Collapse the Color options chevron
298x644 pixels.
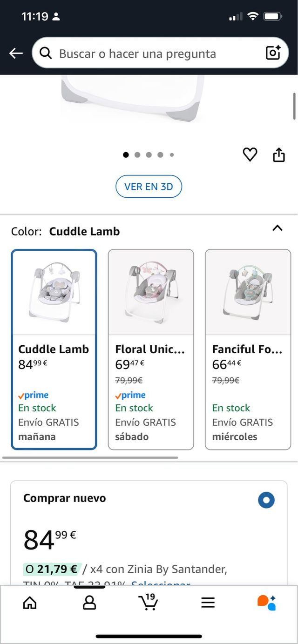278,228
